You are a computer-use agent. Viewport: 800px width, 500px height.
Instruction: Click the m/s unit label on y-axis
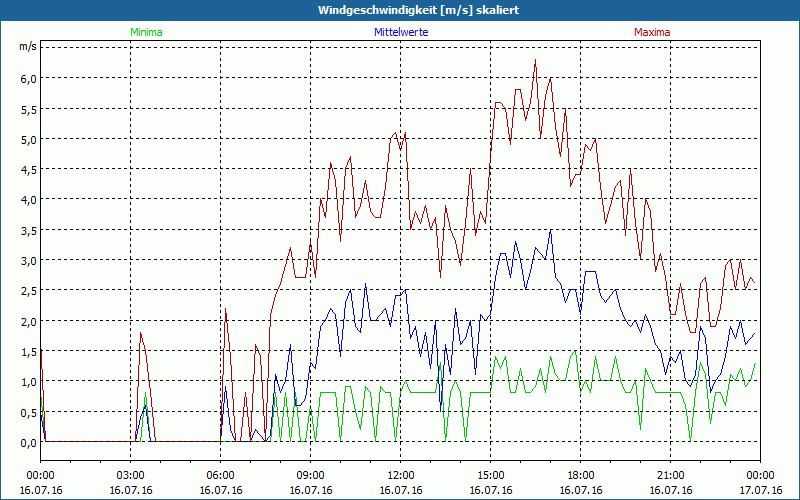coord(28,46)
